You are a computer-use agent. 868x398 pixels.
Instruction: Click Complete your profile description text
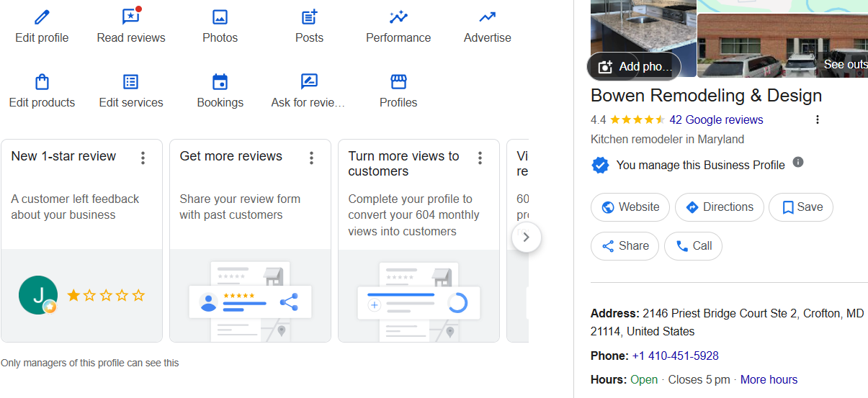click(x=413, y=215)
